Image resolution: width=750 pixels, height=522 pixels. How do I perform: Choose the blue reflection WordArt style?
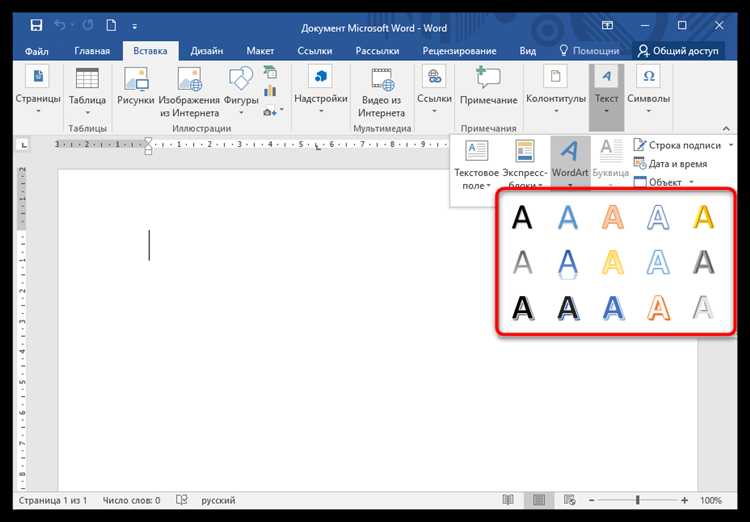point(568,263)
